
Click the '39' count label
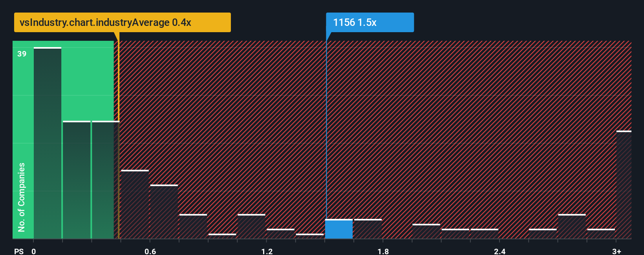pyautogui.click(x=22, y=54)
